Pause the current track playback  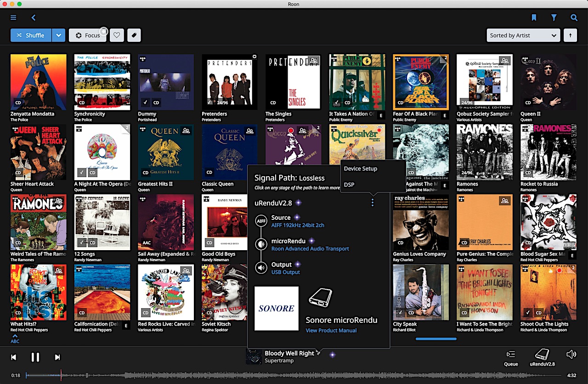(x=35, y=357)
